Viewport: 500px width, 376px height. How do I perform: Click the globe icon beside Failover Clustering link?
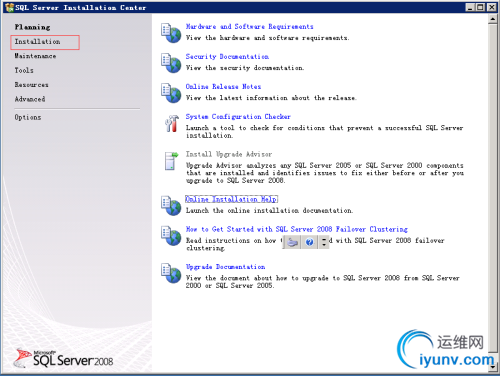(x=171, y=235)
